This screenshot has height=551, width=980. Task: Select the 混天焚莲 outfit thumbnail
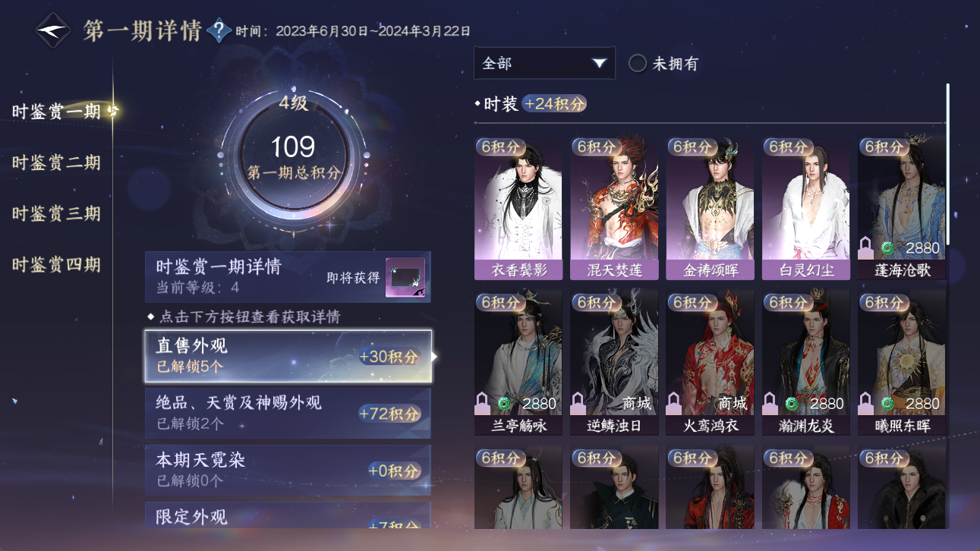click(614, 208)
